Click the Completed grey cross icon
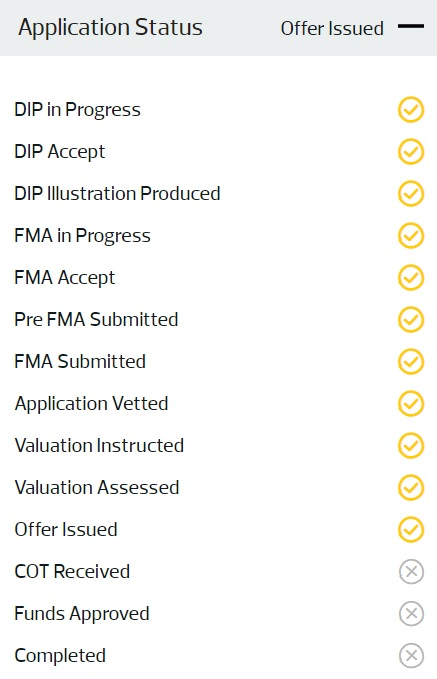Screen dimensions: 437x679 pyautogui.click(x=411, y=656)
